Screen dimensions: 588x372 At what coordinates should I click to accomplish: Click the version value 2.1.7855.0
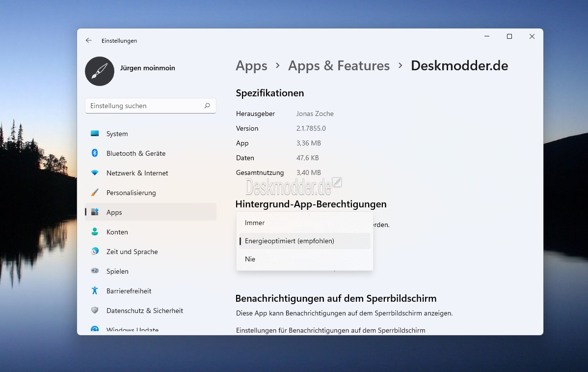click(311, 128)
